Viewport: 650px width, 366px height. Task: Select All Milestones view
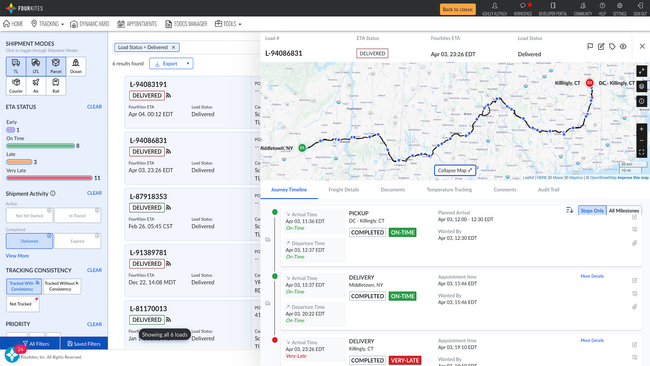(624, 211)
